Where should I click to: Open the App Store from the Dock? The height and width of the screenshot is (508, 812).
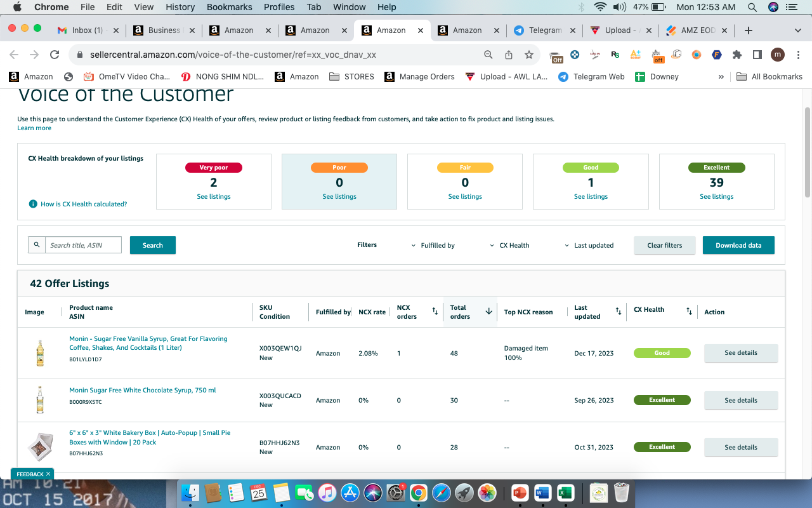click(350, 493)
